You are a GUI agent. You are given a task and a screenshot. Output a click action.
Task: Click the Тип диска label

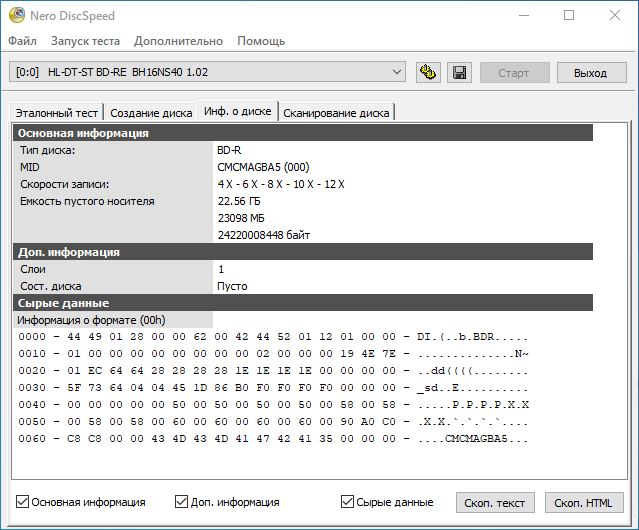pos(48,150)
